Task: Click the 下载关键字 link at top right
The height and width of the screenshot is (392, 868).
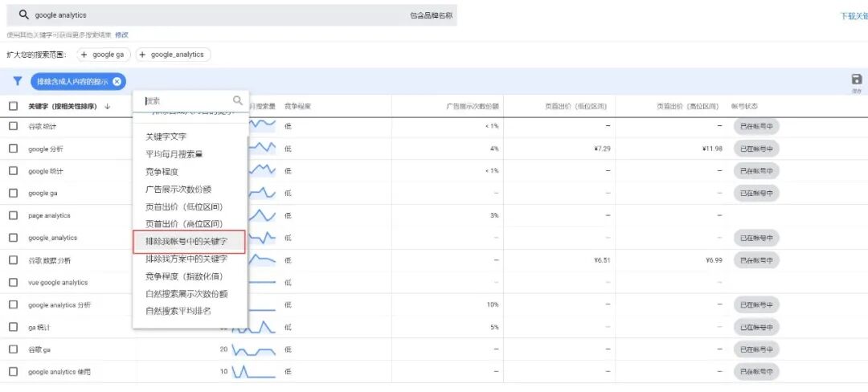Action: coord(854,16)
